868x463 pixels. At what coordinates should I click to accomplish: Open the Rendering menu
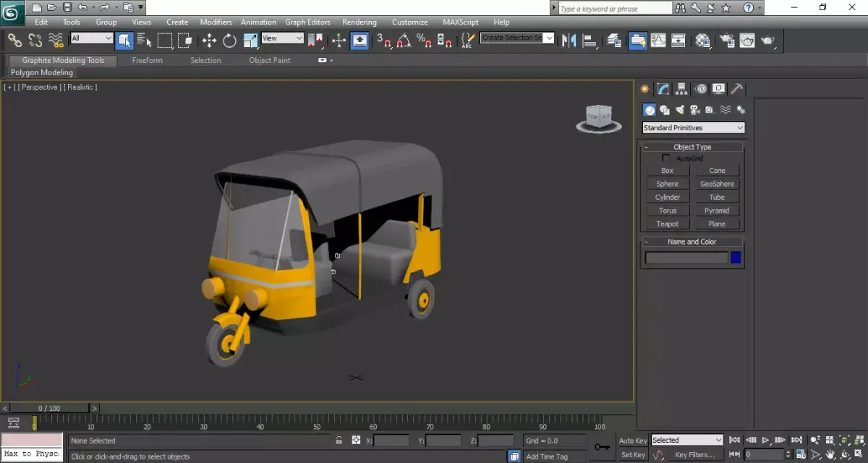[359, 22]
